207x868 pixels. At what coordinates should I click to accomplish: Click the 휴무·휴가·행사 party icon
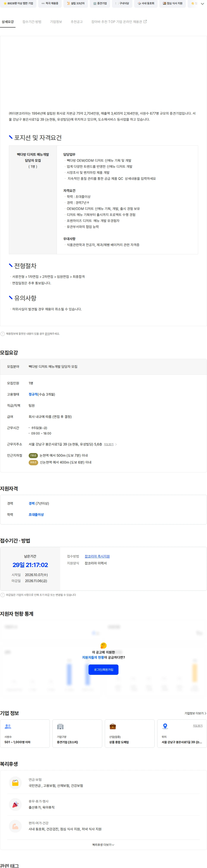pos(15,805)
